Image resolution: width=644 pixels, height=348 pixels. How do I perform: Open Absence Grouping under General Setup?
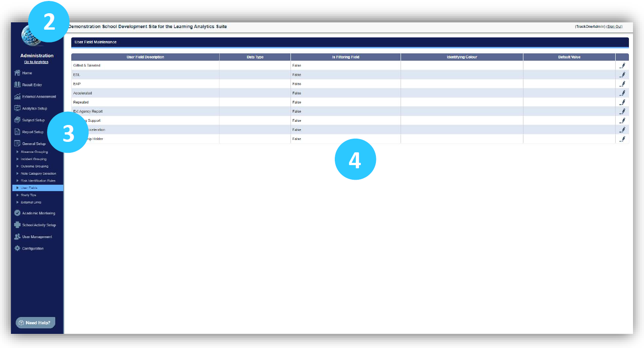(x=34, y=152)
